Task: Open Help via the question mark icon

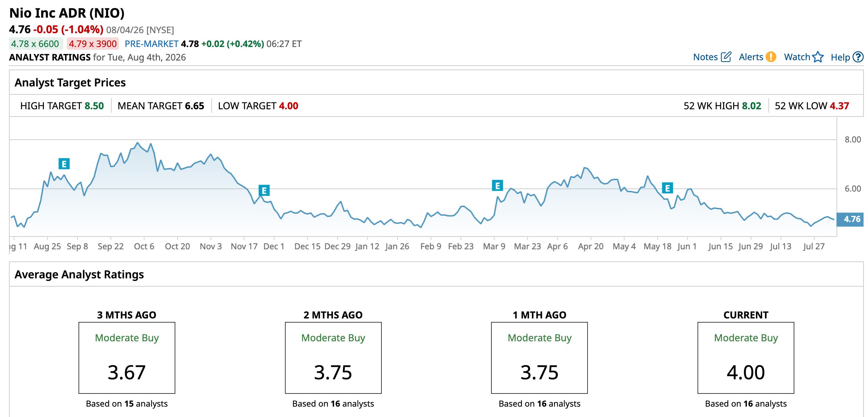Action: pyautogui.click(x=858, y=57)
